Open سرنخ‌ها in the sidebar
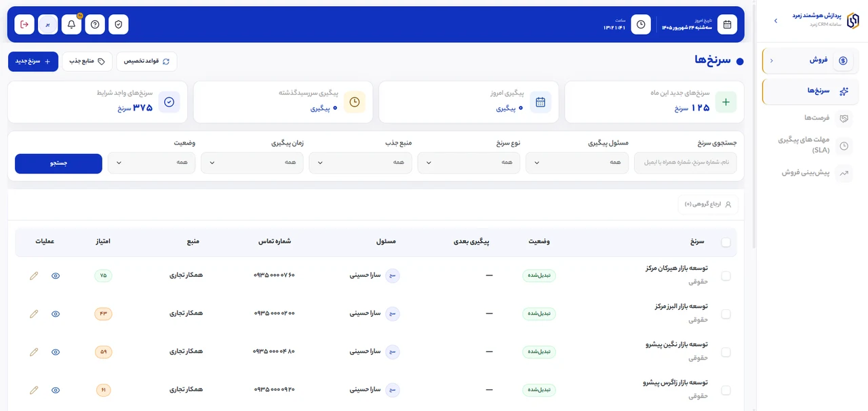This screenshot has width=868, height=411. tap(810, 91)
